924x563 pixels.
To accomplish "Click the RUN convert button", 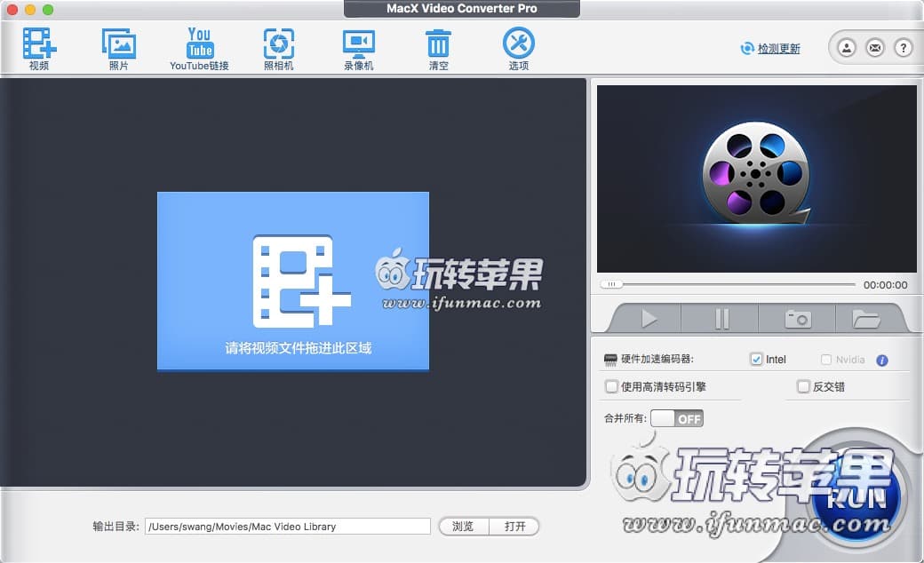I will (856, 497).
